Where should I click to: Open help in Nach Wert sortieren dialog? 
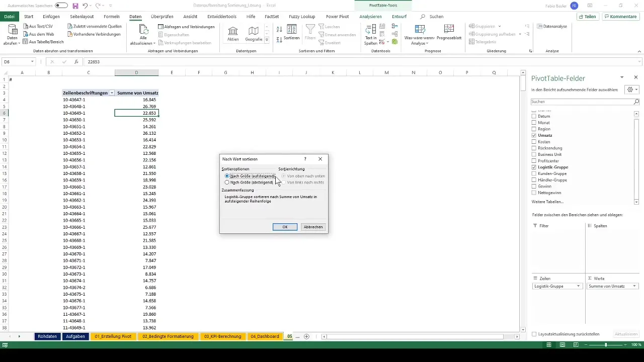305,159
